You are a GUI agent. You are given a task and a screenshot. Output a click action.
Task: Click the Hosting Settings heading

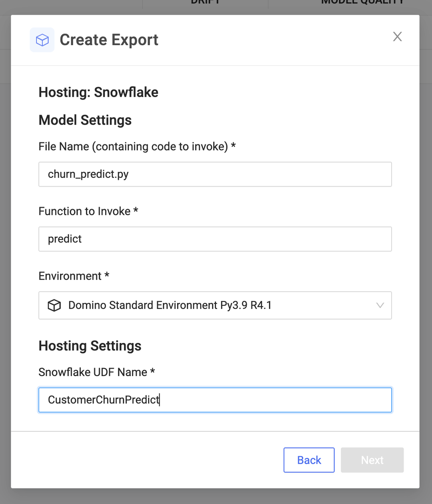[90, 346]
